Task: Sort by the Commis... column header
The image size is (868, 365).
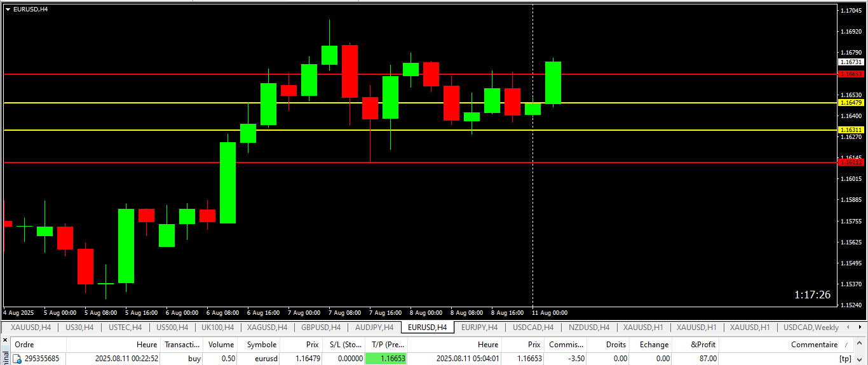Action: (x=566, y=345)
